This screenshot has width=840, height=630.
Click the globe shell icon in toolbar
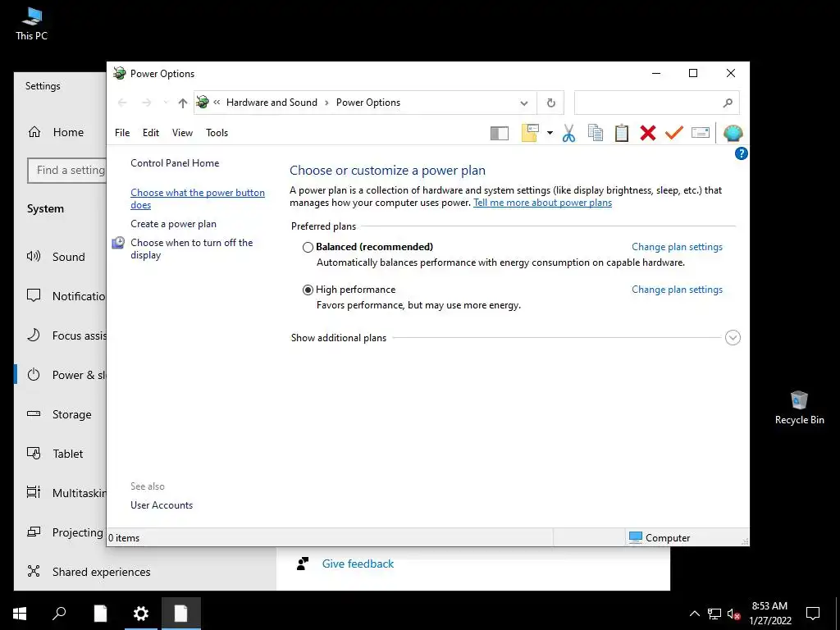(733, 133)
